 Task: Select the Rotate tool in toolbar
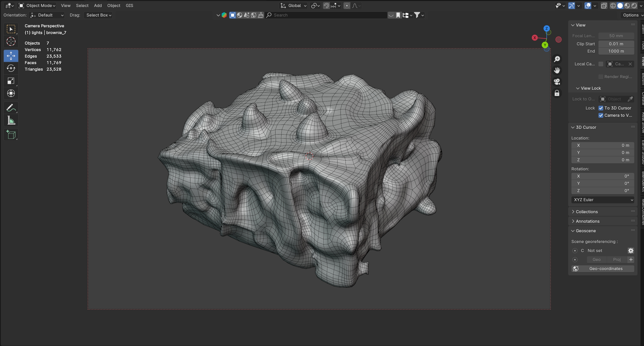[x=11, y=68]
